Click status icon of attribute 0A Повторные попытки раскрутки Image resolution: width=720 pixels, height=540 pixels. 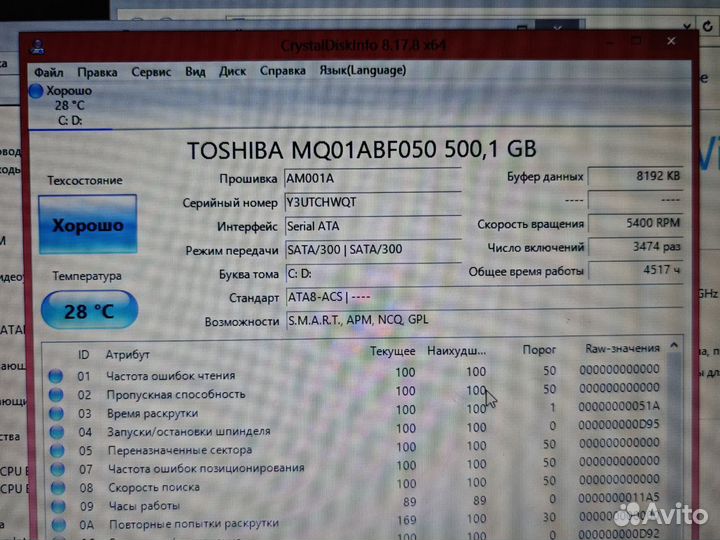pos(59,524)
